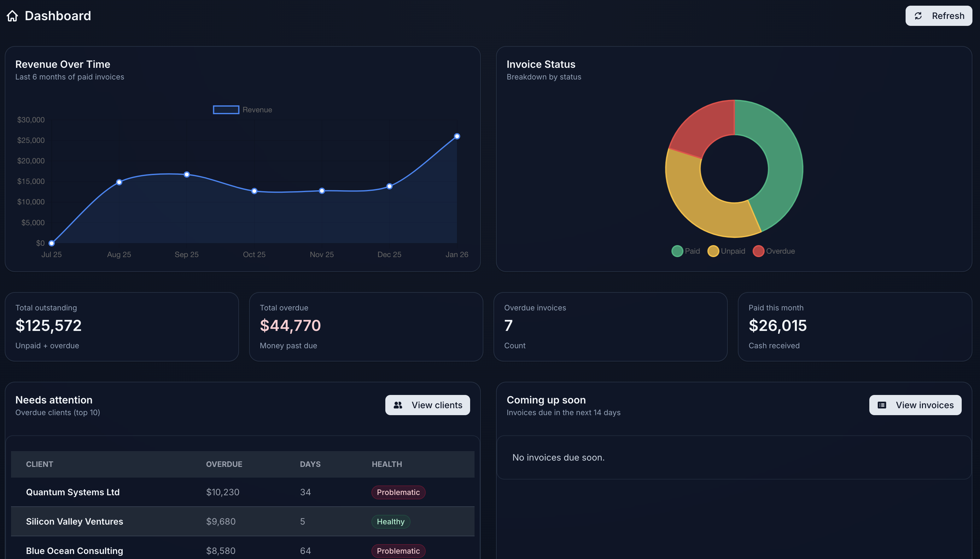Click the green Paid legend dot
This screenshot has width=980, height=559.
click(x=678, y=251)
